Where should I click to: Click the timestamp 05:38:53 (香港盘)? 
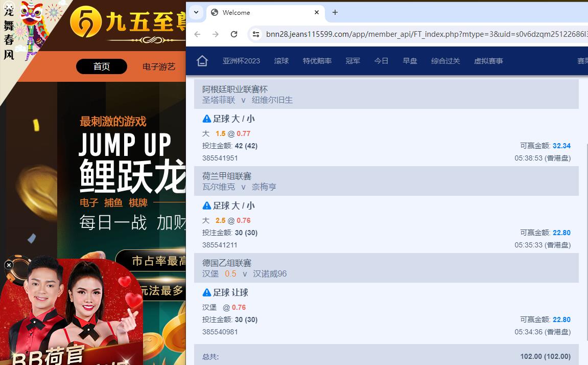point(543,158)
